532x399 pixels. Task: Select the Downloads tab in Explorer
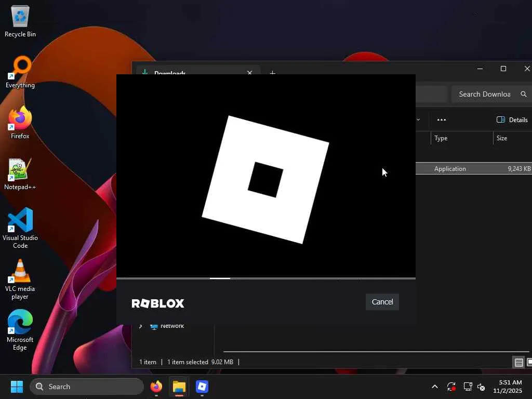tap(198, 71)
